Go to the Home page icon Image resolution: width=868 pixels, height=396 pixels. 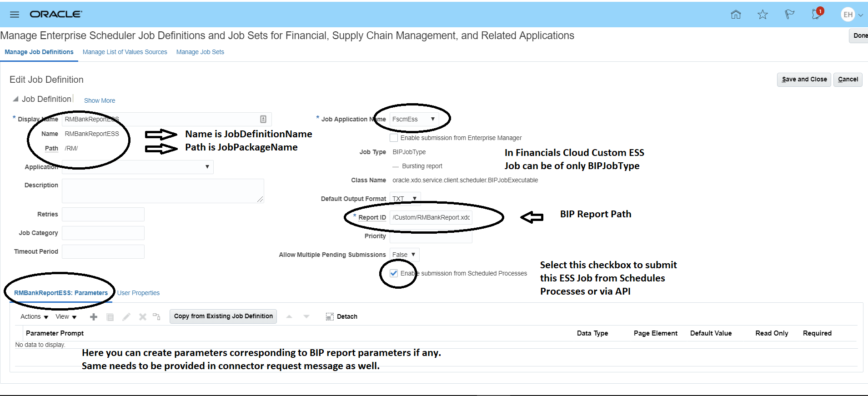coord(736,15)
